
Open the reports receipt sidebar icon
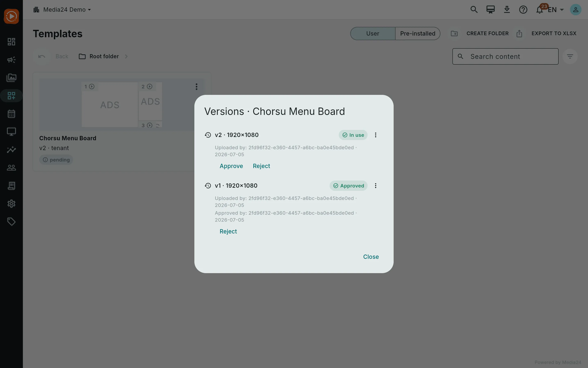[x=11, y=186]
